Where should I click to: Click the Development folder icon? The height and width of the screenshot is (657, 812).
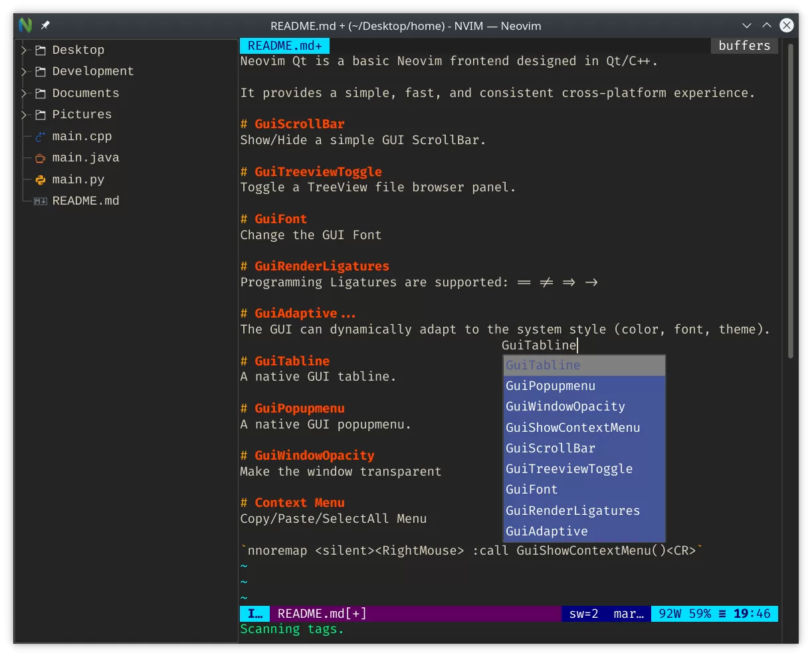tap(40, 71)
